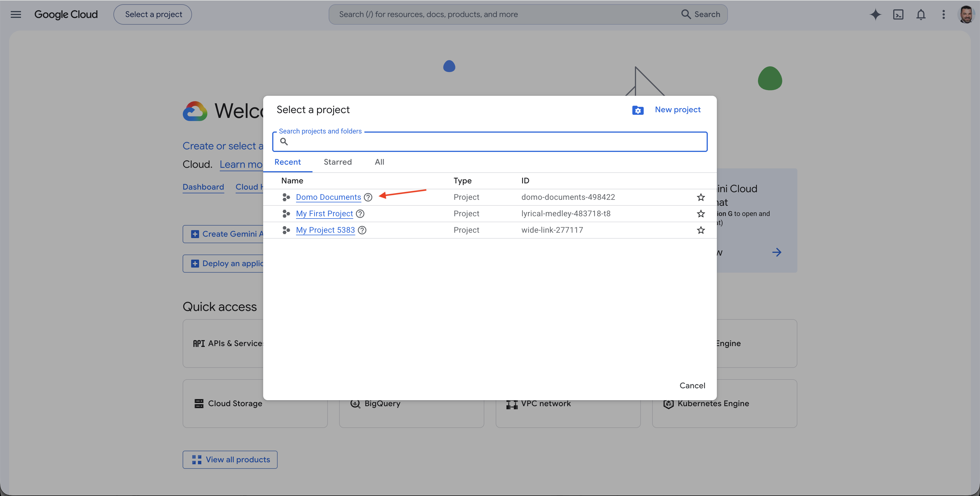This screenshot has height=496, width=980.
Task: Click the project icon beside My First Project
Action: coord(286,214)
